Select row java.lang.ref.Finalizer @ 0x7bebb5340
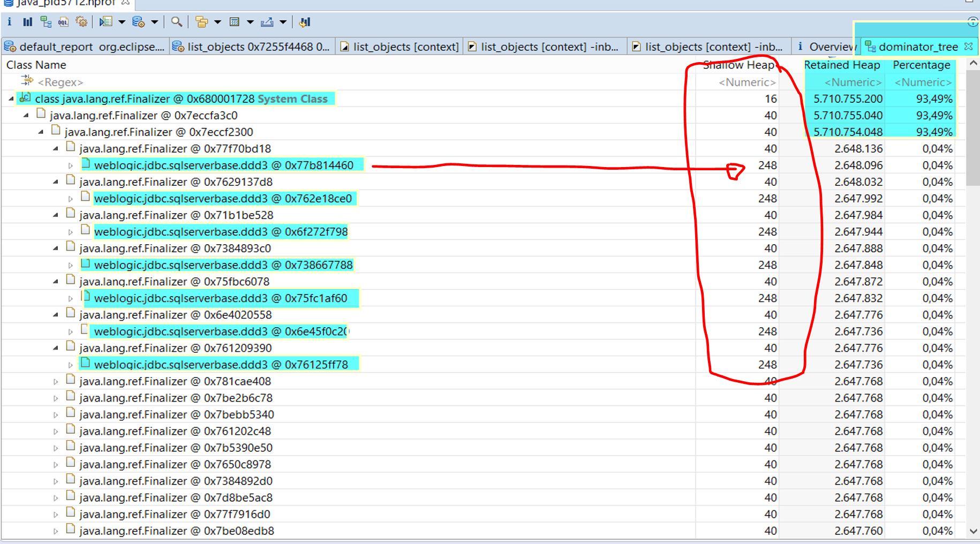 point(177,414)
